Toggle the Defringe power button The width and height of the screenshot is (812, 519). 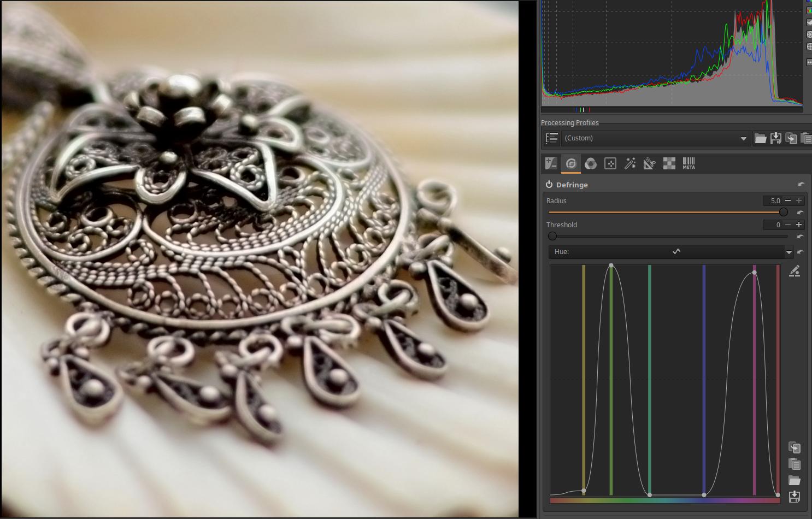[x=549, y=185]
